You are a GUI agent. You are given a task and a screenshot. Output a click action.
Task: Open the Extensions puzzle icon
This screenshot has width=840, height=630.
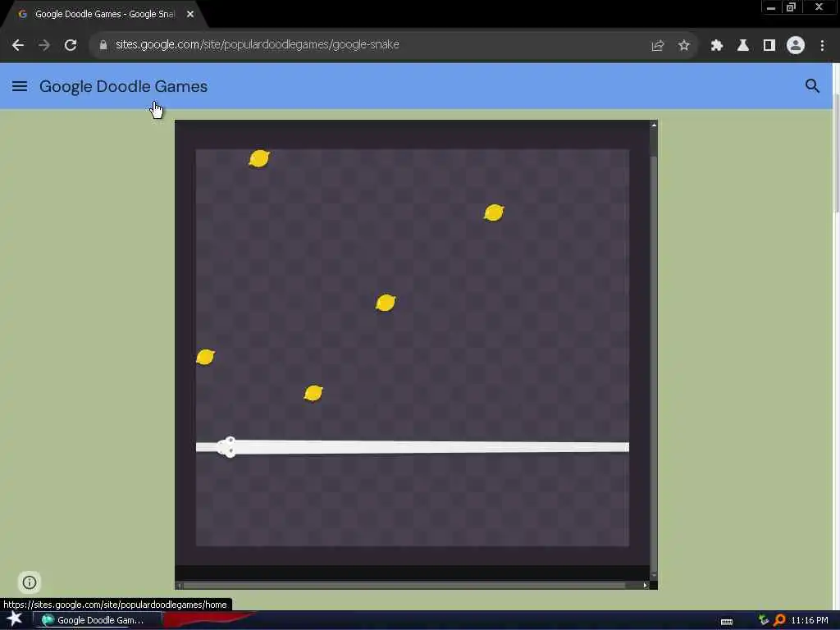[717, 46]
